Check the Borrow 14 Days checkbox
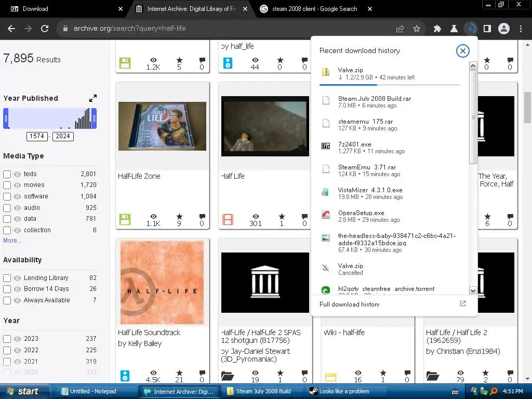The image size is (532, 399). (7, 289)
